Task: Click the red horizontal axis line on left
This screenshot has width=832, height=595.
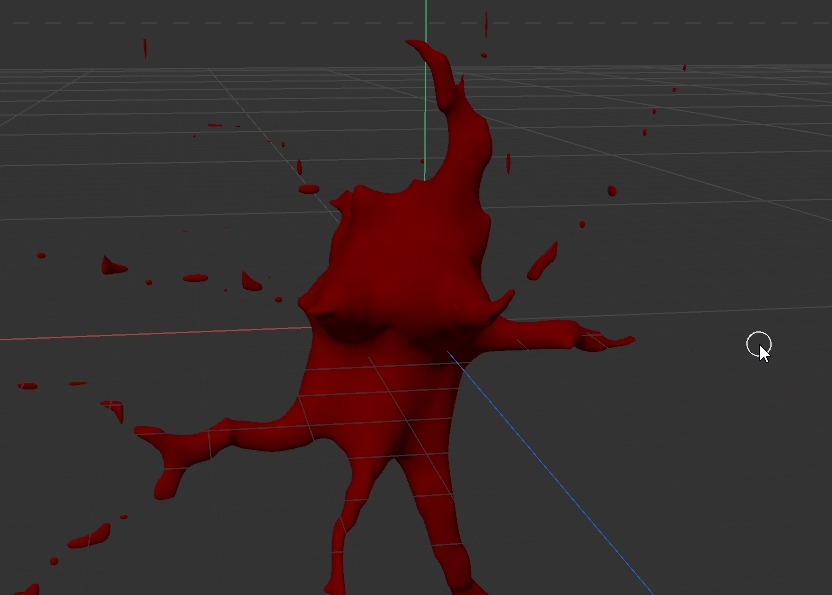Action: click(150, 335)
